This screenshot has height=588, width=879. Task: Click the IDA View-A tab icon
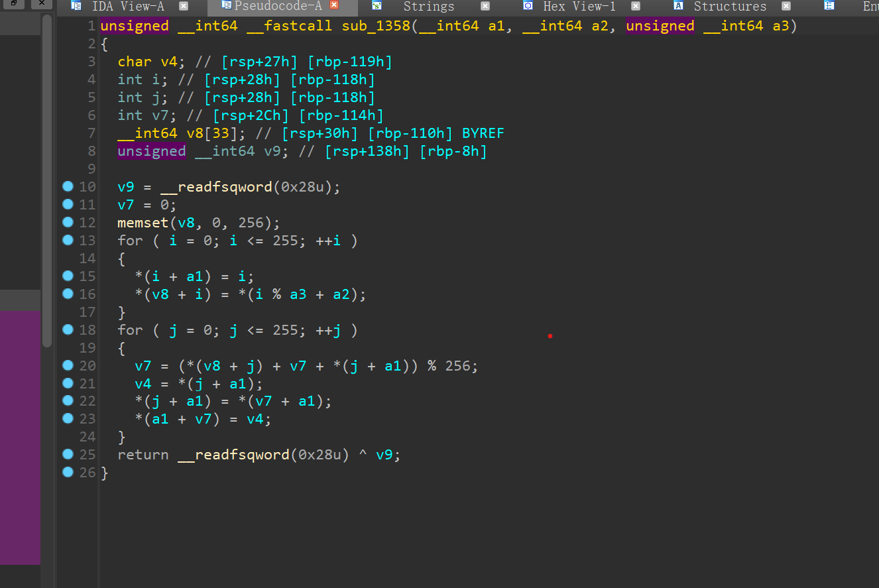coord(77,6)
